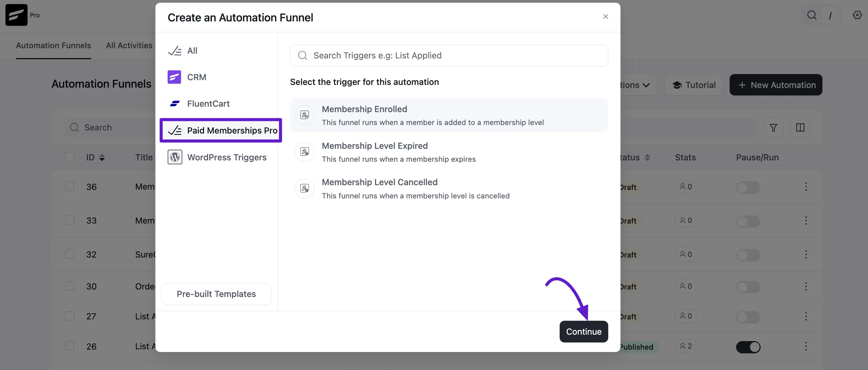868x370 pixels.
Task: Click the ID value 30
Action: tap(91, 287)
